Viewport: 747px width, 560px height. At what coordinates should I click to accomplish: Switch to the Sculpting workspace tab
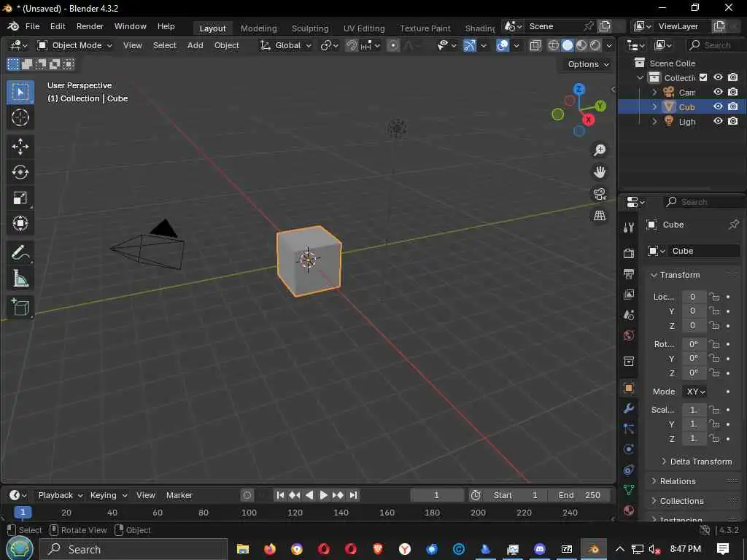pyautogui.click(x=310, y=28)
